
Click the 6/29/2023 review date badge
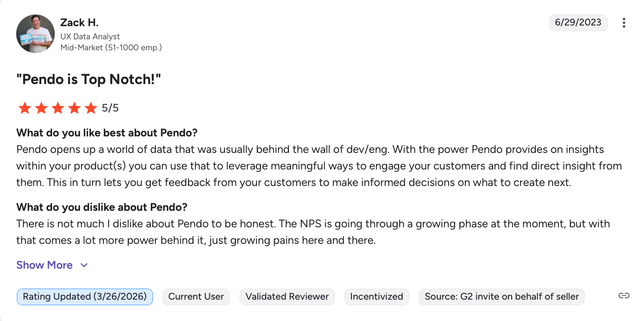[578, 23]
